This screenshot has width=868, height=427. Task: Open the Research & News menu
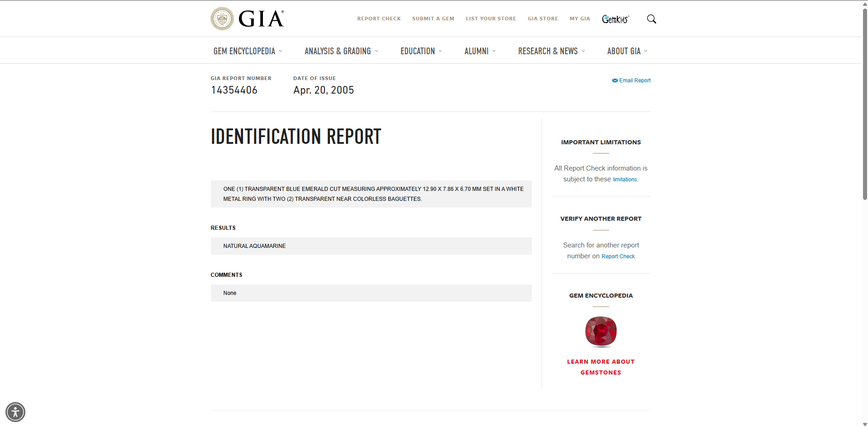pos(551,51)
